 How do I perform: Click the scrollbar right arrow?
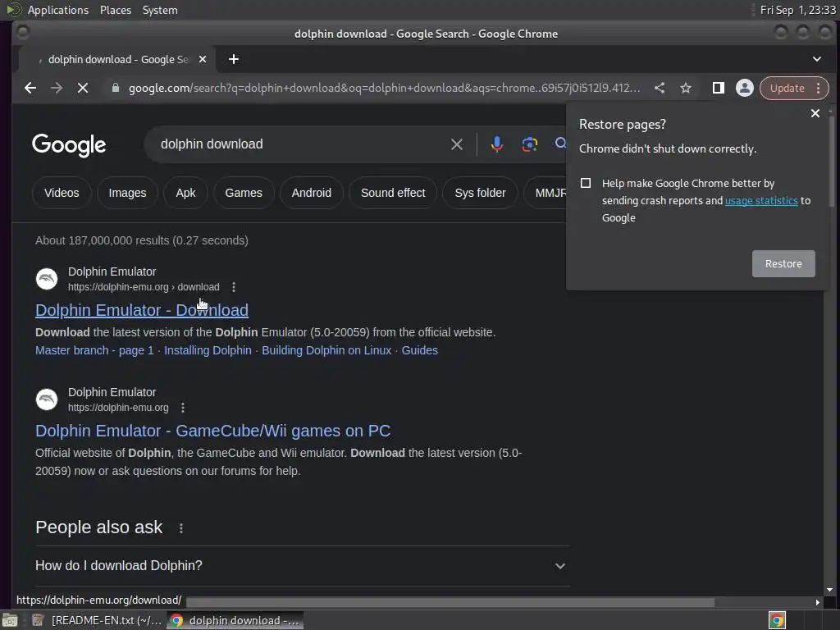tap(817, 603)
